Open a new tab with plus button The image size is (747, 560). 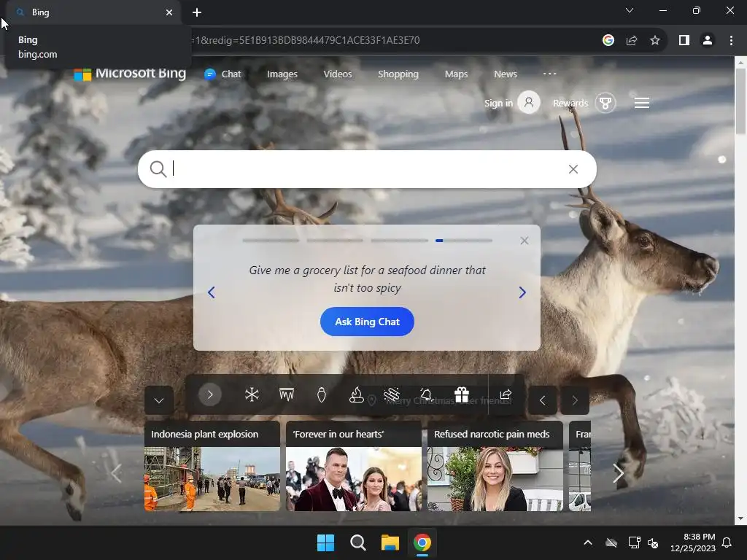(197, 12)
